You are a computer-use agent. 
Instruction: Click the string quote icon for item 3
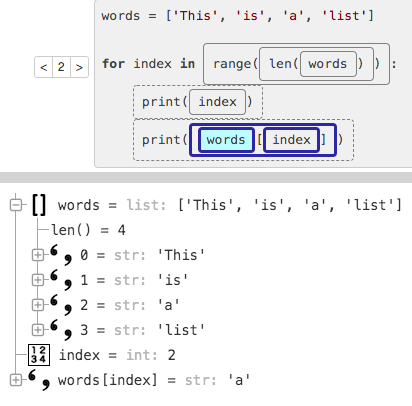click(61, 330)
